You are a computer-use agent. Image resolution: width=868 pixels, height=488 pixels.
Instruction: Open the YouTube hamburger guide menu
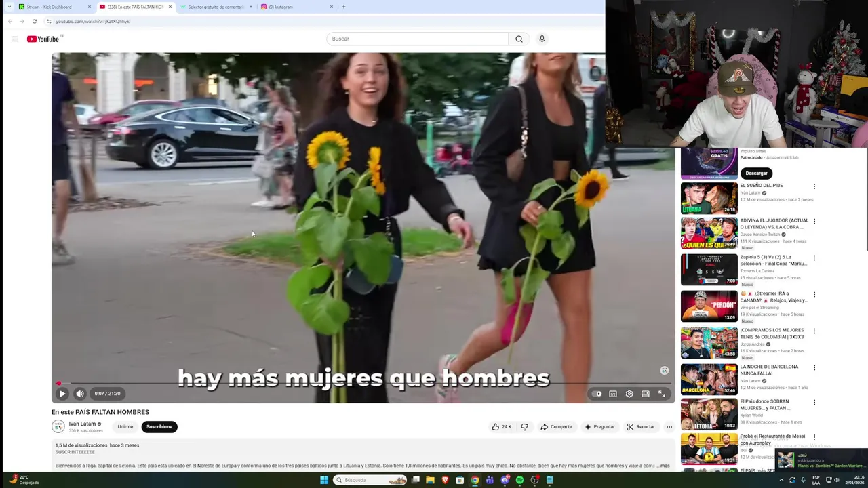15,39
